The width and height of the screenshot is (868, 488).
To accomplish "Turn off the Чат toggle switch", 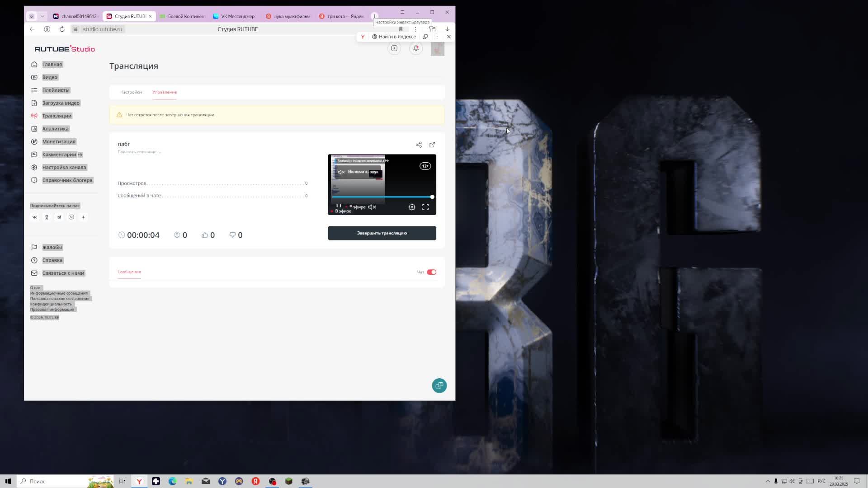I will (431, 272).
